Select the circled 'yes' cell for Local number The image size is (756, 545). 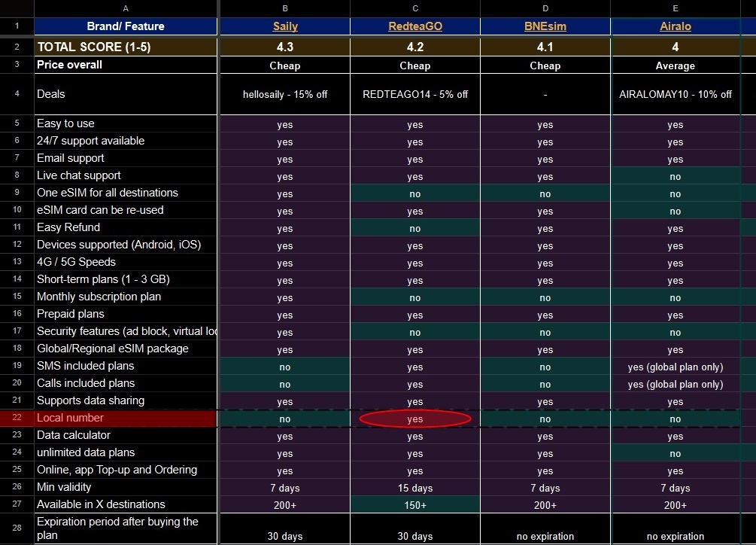pyautogui.click(x=414, y=419)
